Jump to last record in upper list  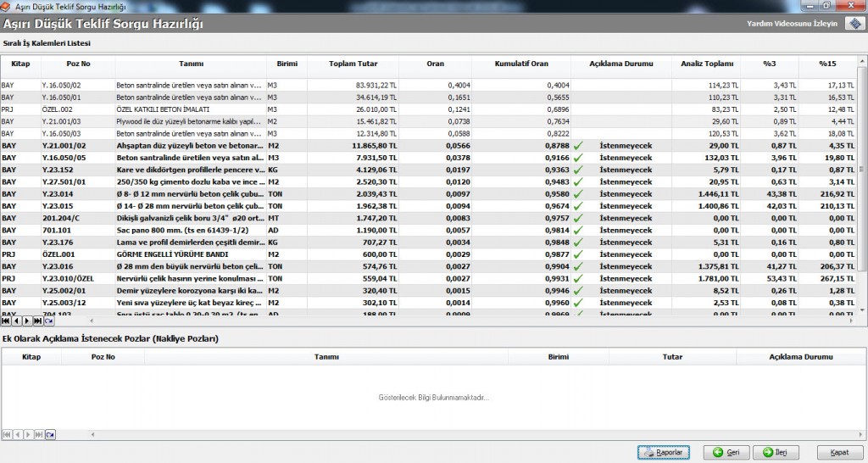click(x=37, y=321)
